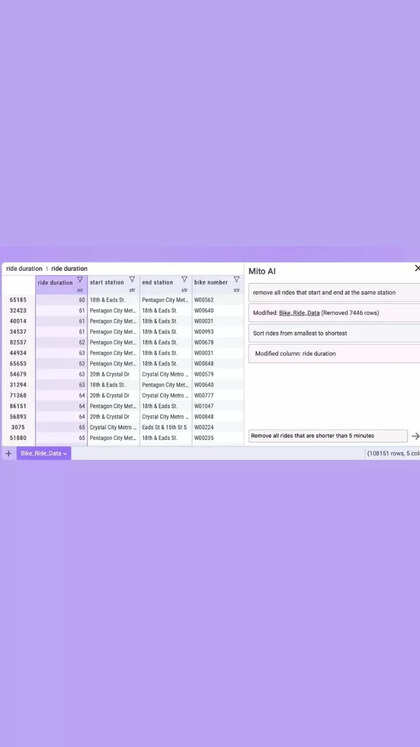This screenshot has width=420, height=747.
Task: Click the dtype label under start station
Action: (132, 290)
